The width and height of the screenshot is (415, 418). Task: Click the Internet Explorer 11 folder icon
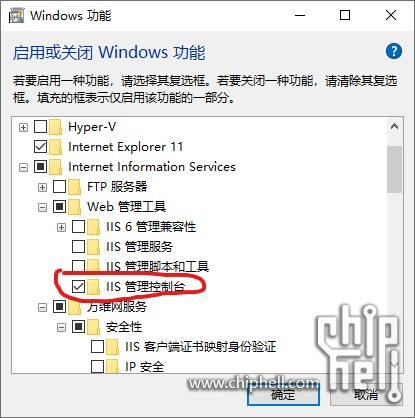tap(55, 147)
